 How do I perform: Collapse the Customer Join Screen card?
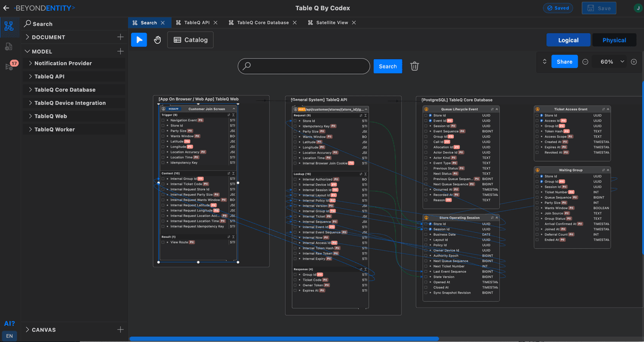(x=234, y=109)
